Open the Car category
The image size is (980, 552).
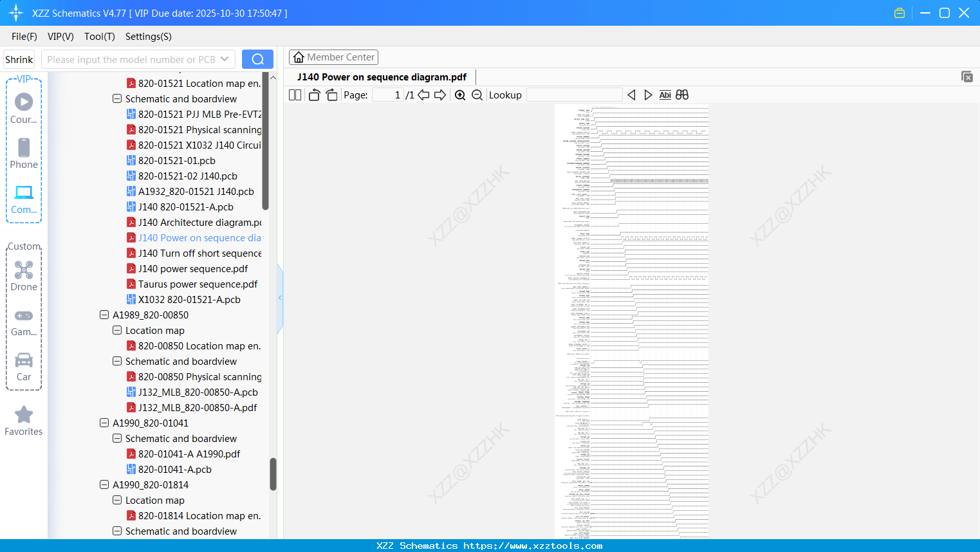[24, 367]
